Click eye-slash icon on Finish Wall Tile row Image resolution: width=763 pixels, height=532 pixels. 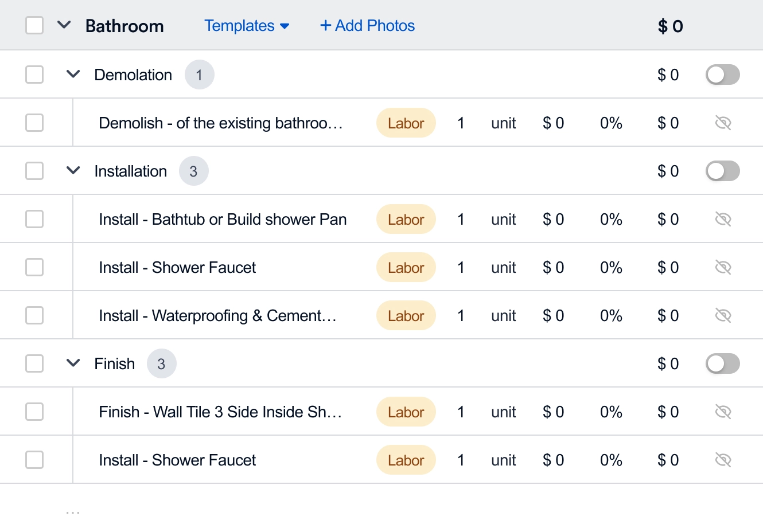click(723, 412)
